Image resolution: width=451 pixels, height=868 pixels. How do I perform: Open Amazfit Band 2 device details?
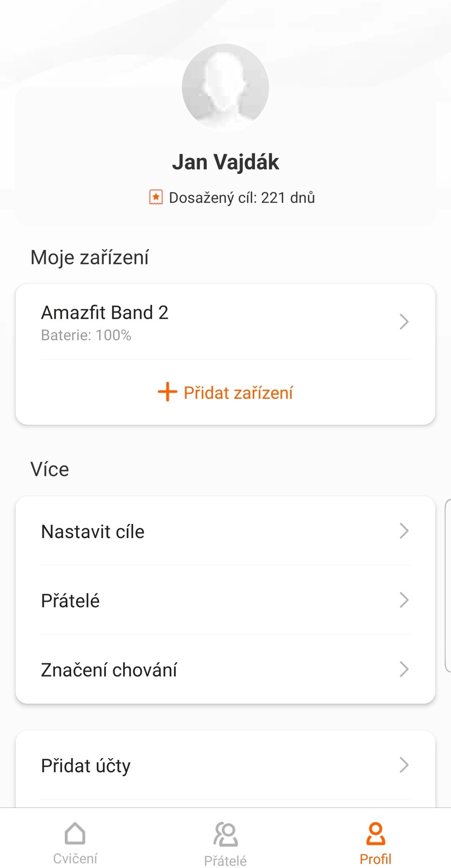(x=105, y=312)
